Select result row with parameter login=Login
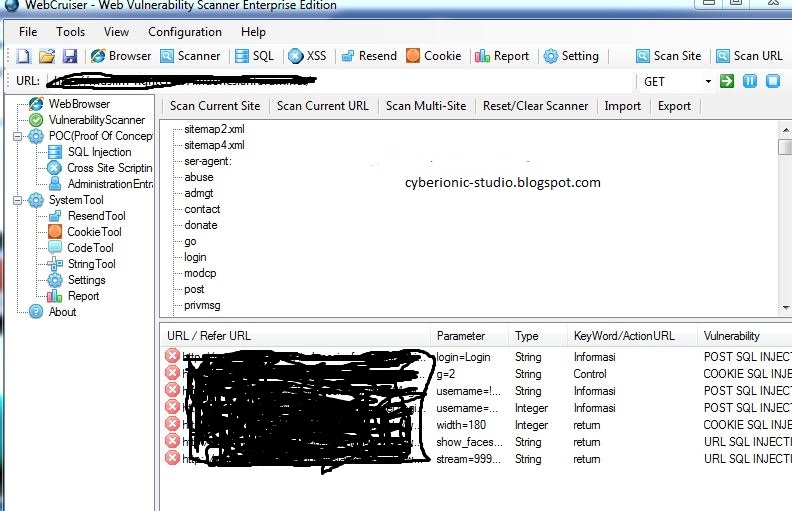Screen dimensions: 792x511 pos(476,357)
